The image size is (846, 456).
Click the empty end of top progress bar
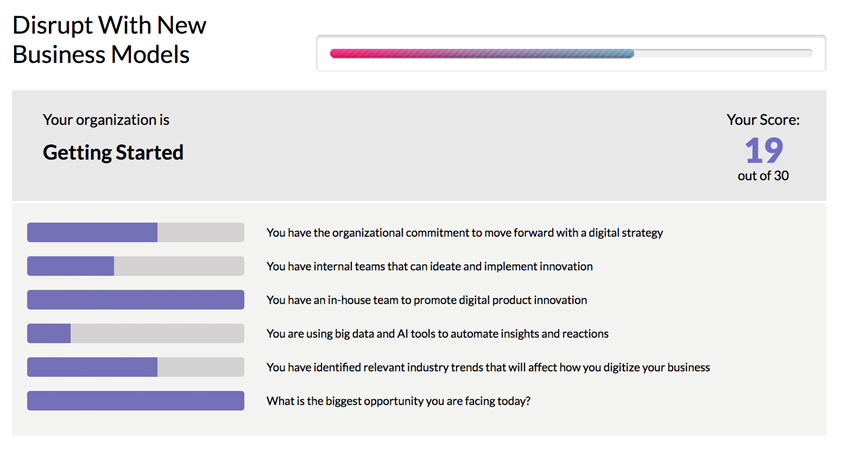tap(723, 53)
